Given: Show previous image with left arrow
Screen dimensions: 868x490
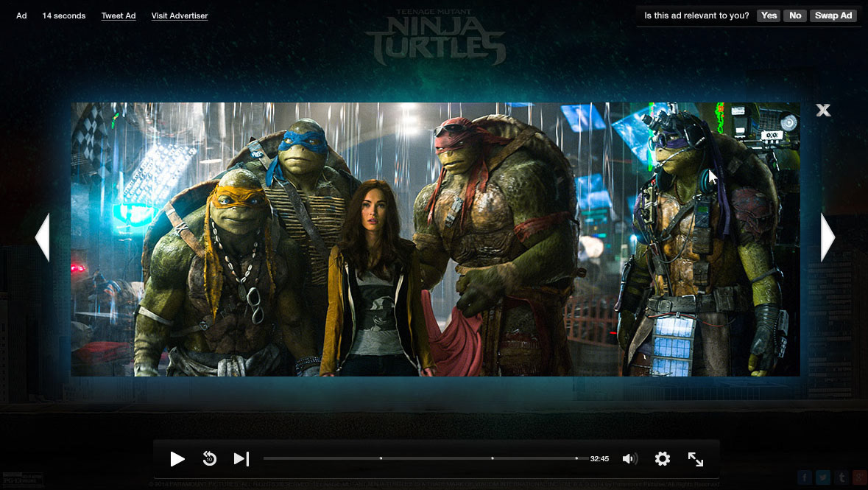Looking at the screenshot, I should click(43, 237).
